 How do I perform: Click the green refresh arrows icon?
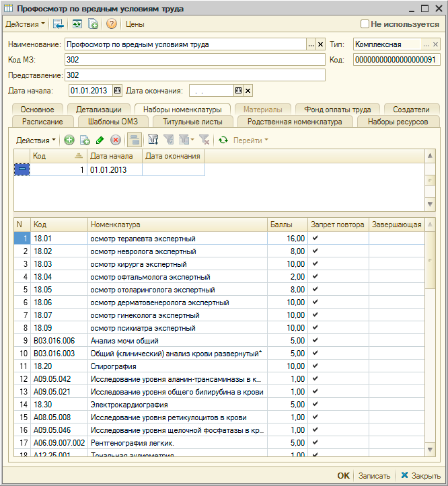pos(223,140)
